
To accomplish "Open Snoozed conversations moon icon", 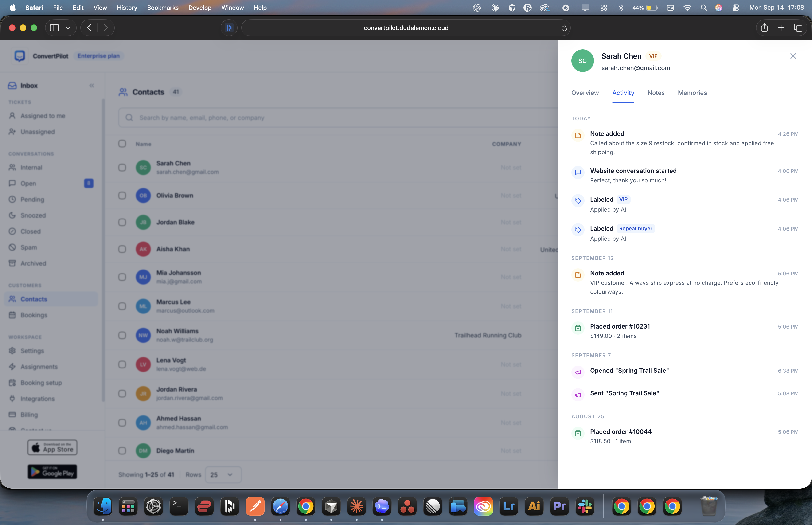I will [12, 215].
